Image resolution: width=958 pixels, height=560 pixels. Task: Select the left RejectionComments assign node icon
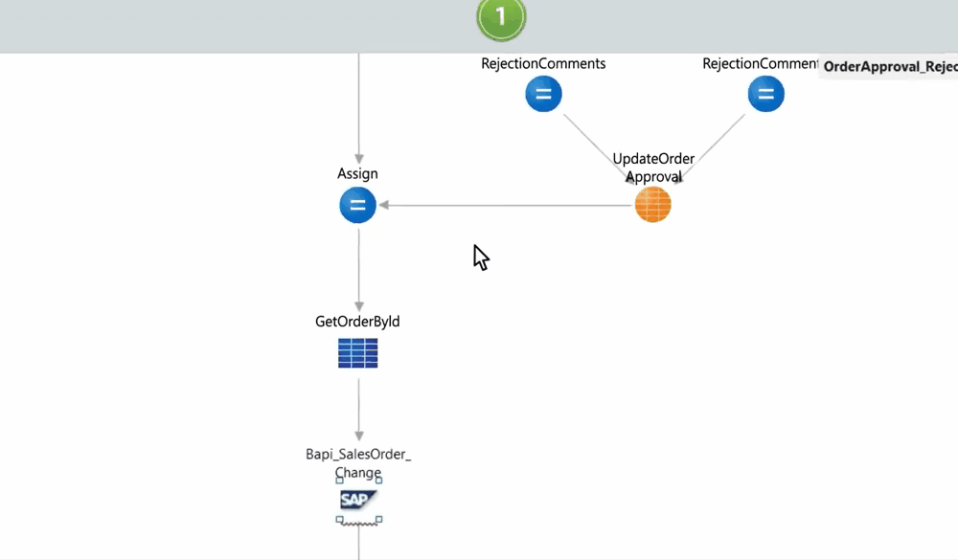click(543, 94)
